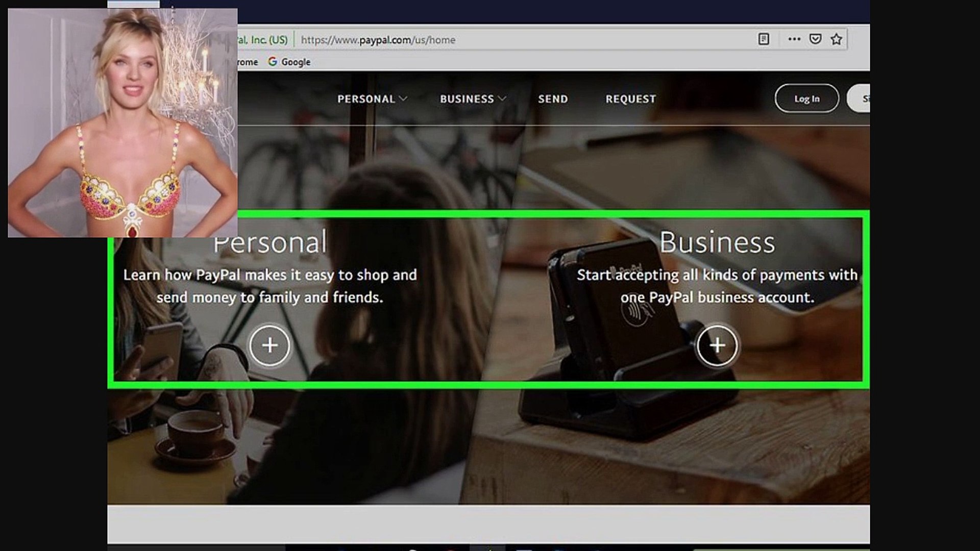The height and width of the screenshot is (551, 980).
Task: Toggle reader view icon in address bar
Action: coord(763,39)
